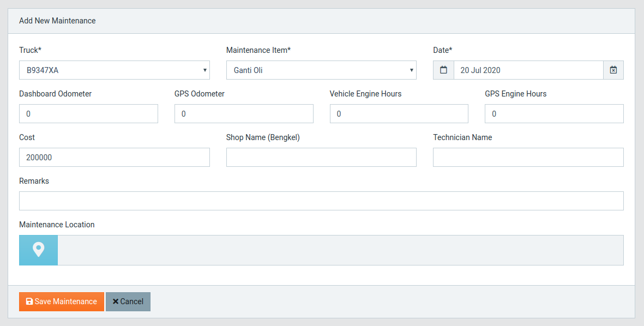Expand the Maintenance Item dropdown Ganti Oli
Image resolution: width=644 pixels, height=326 pixels.
(x=321, y=70)
